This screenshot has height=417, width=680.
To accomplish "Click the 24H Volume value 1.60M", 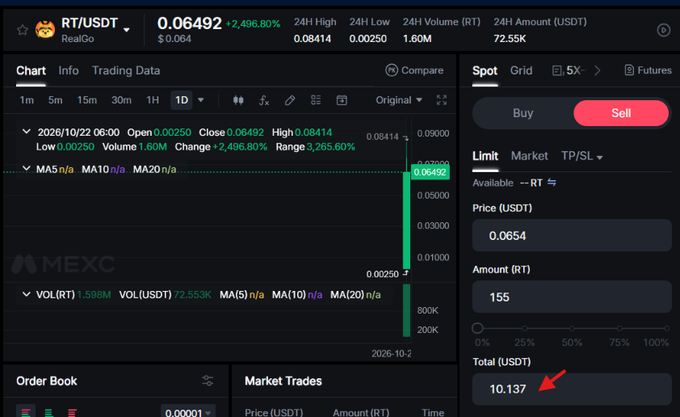I will point(417,39).
